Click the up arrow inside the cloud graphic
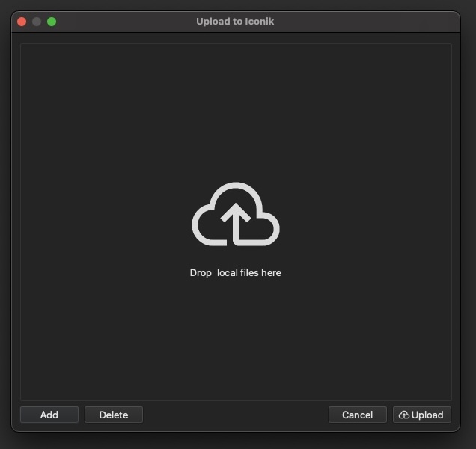Screen dimensions: 476x449 pyautogui.click(x=236, y=224)
